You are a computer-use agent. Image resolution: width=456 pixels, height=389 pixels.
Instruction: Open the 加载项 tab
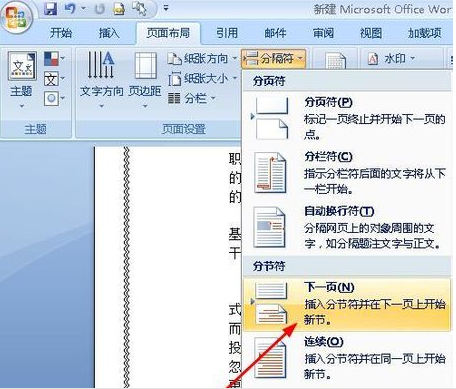click(425, 33)
